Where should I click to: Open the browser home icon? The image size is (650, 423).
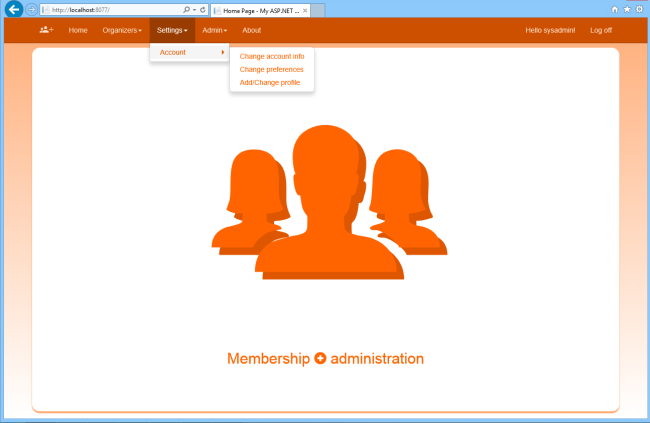tap(615, 9)
